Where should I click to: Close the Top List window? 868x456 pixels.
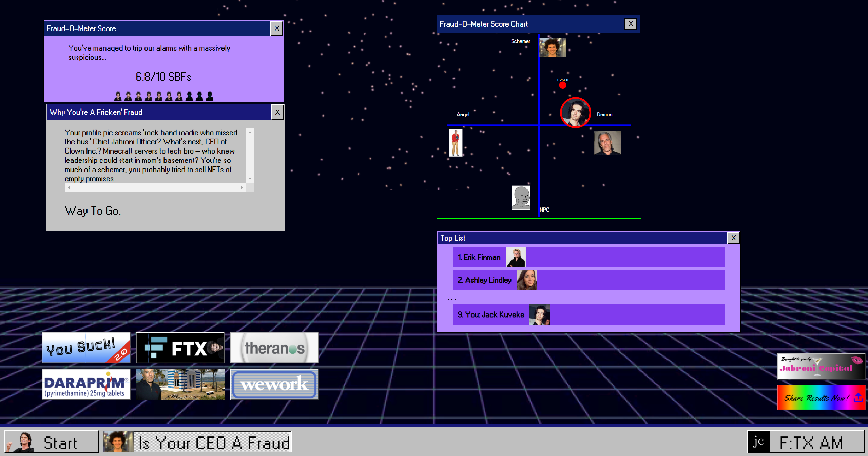pyautogui.click(x=733, y=238)
